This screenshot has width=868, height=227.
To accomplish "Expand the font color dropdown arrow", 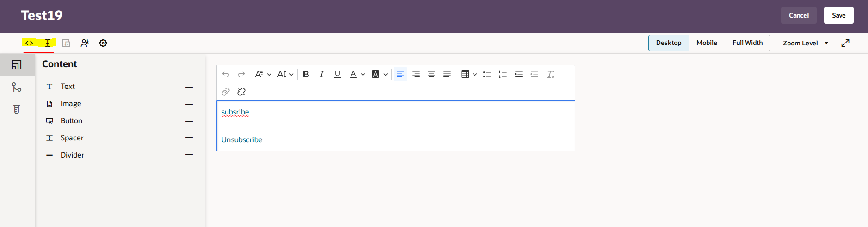I will tap(363, 74).
